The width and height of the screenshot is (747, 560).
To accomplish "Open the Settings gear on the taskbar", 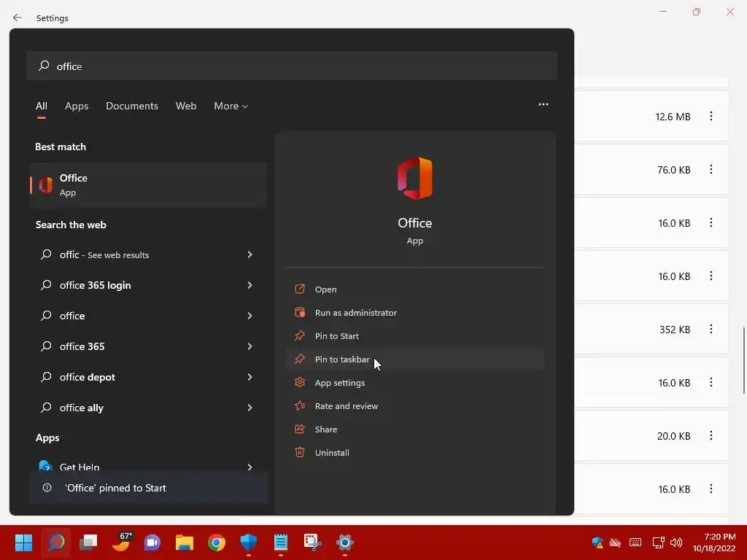I will click(345, 542).
